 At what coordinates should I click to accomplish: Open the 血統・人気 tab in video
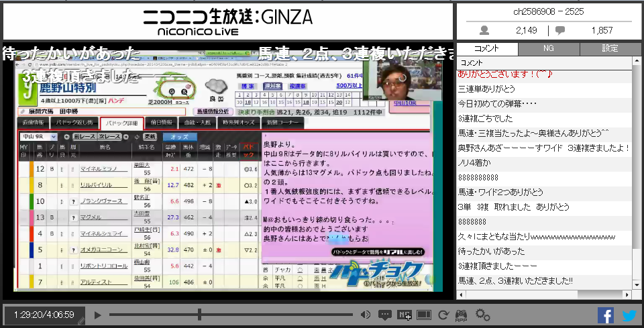199,122
